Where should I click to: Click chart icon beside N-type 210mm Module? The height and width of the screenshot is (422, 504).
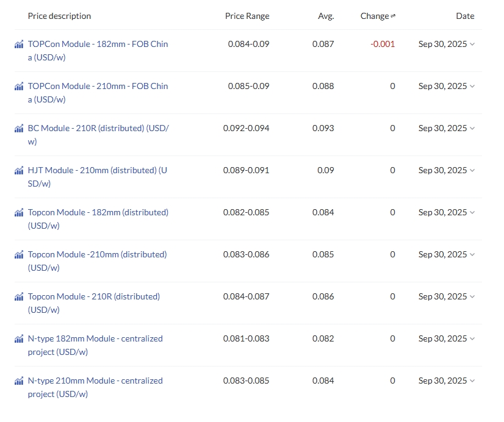[x=19, y=381]
